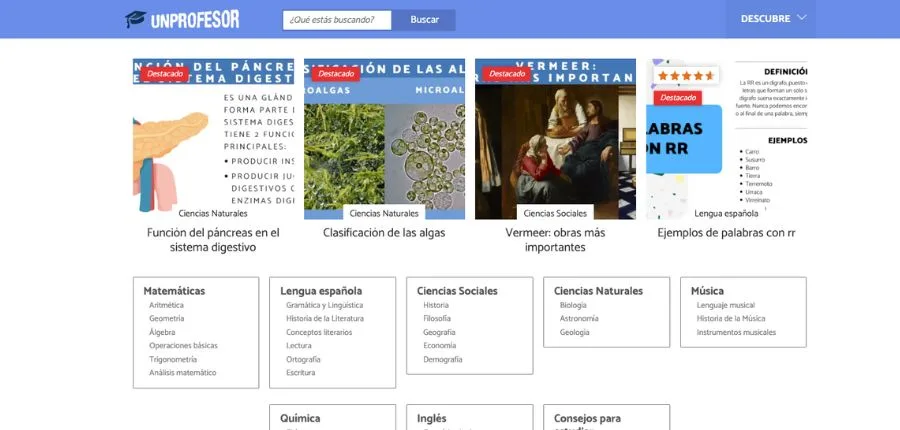Open the Matemáticas category heading
900x430 pixels.
coord(174,291)
